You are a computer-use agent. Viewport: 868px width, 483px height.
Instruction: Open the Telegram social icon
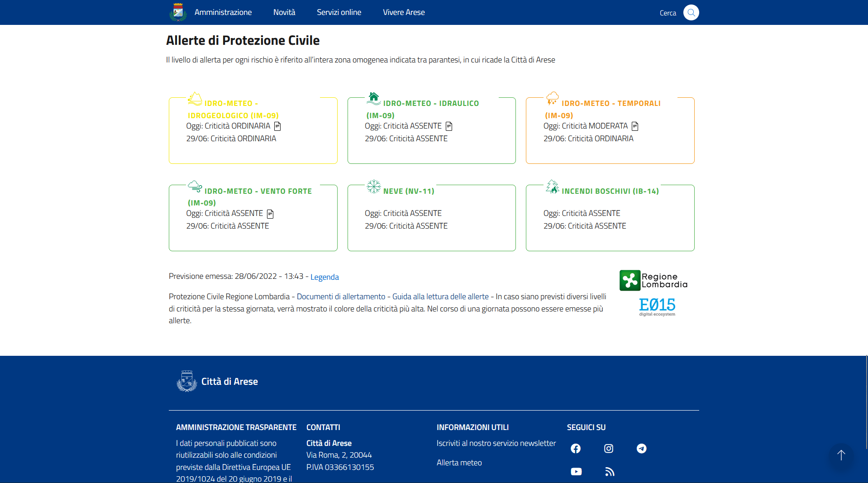641,448
